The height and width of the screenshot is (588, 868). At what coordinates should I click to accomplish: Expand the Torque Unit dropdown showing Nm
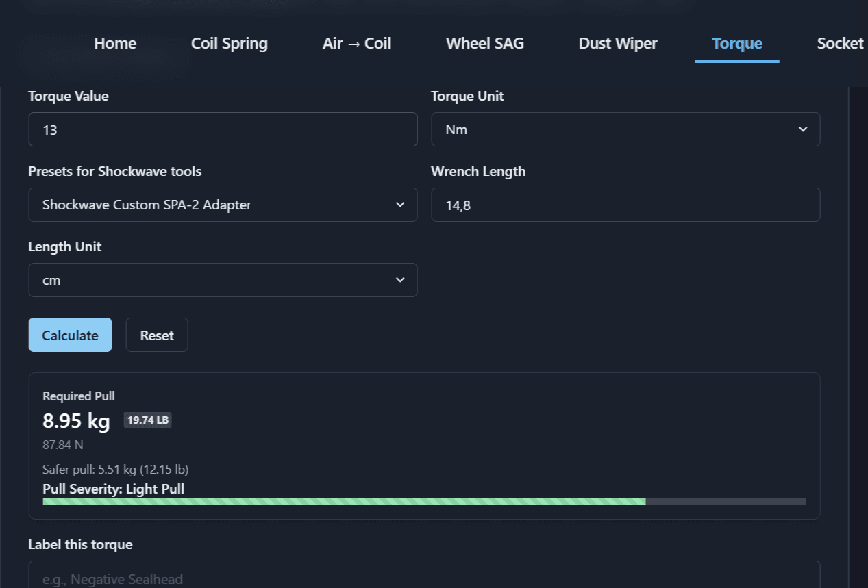625,129
